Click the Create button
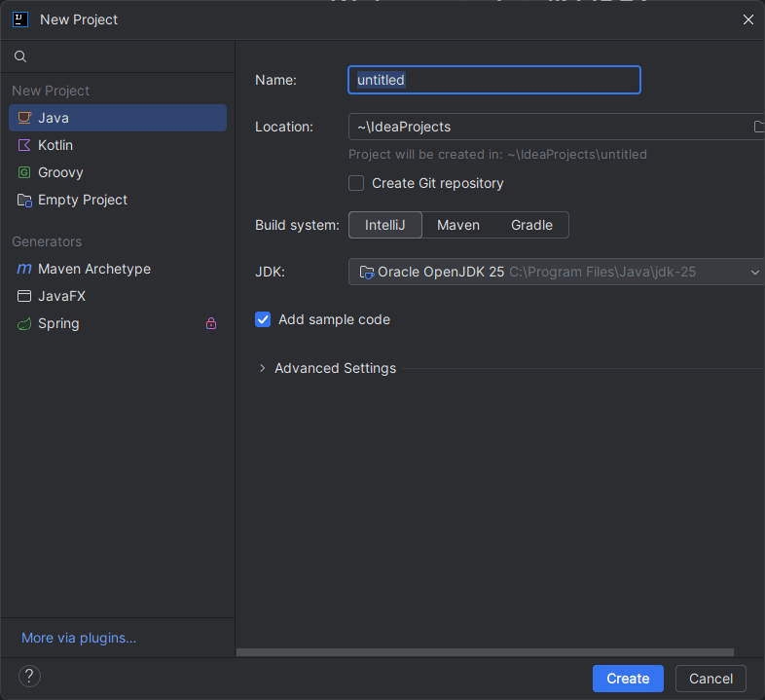Viewport: 765px width, 700px height. (x=628, y=679)
